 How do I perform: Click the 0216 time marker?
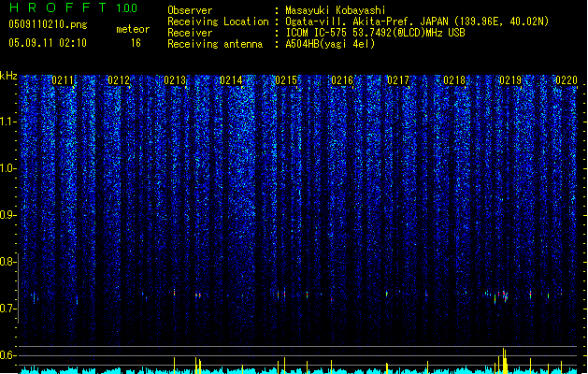click(342, 80)
